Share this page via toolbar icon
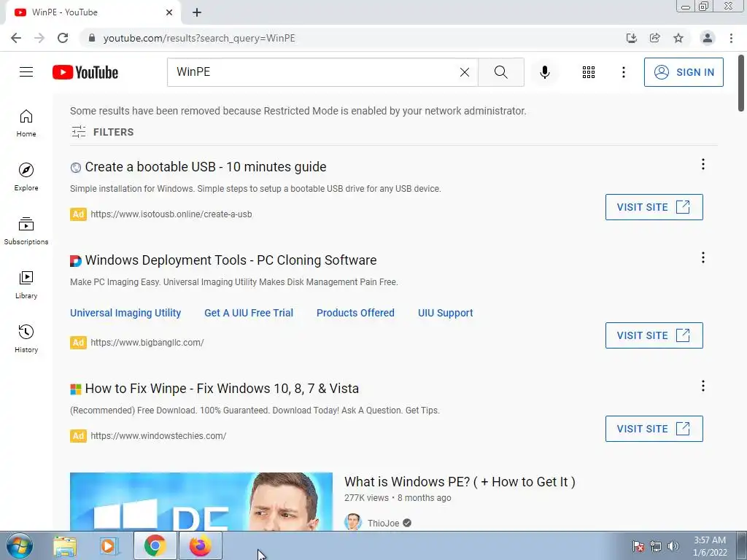Viewport: 747px width, 560px height. tap(654, 38)
